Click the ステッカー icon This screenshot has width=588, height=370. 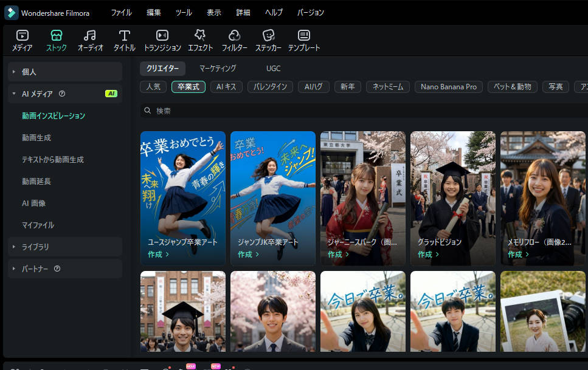coord(268,39)
